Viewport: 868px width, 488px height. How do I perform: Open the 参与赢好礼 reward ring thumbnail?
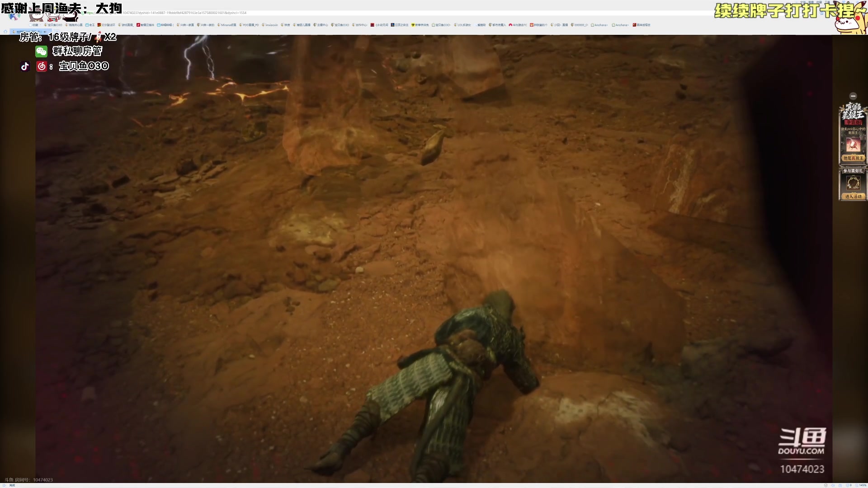(853, 183)
